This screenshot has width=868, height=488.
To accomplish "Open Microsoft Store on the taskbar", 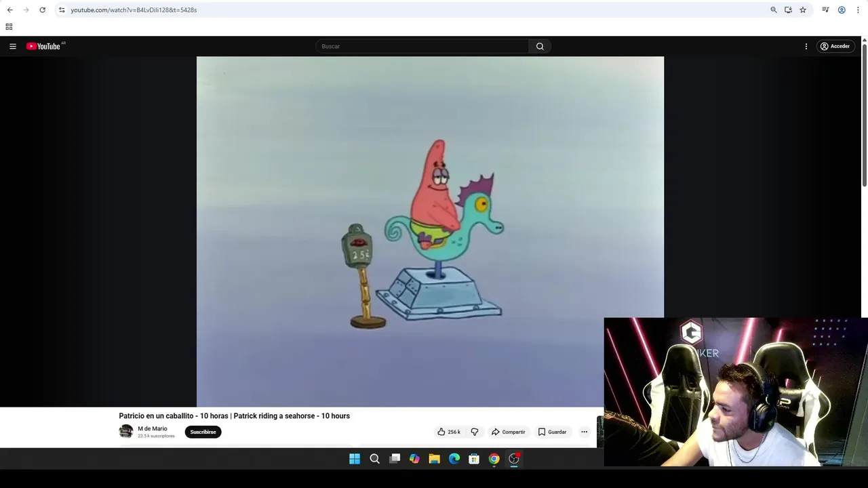I will point(474,459).
